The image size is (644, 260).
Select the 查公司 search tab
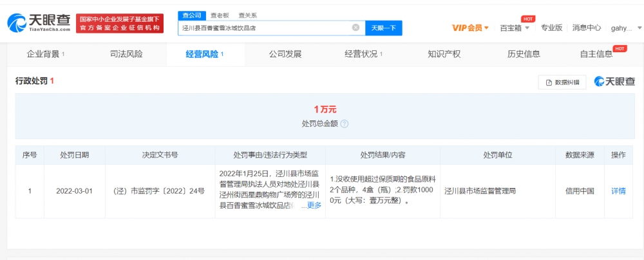(x=191, y=15)
